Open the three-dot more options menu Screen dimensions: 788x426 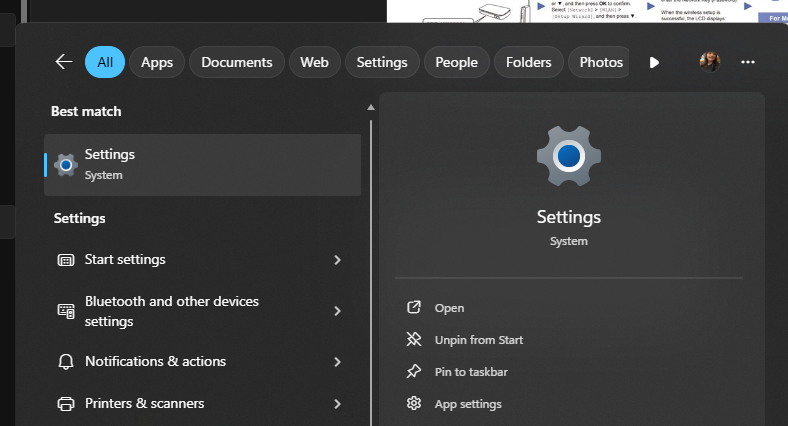click(x=747, y=62)
